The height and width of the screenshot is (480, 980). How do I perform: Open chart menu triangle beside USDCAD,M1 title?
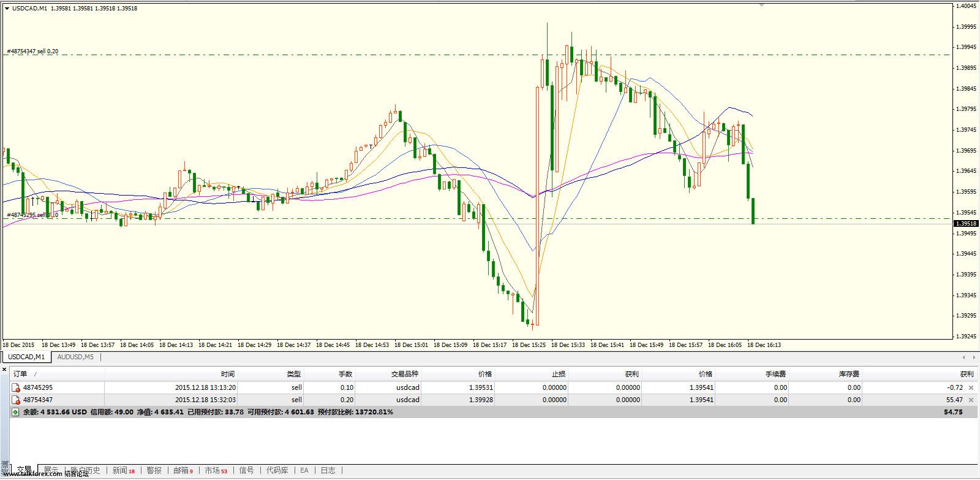coord(7,9)
